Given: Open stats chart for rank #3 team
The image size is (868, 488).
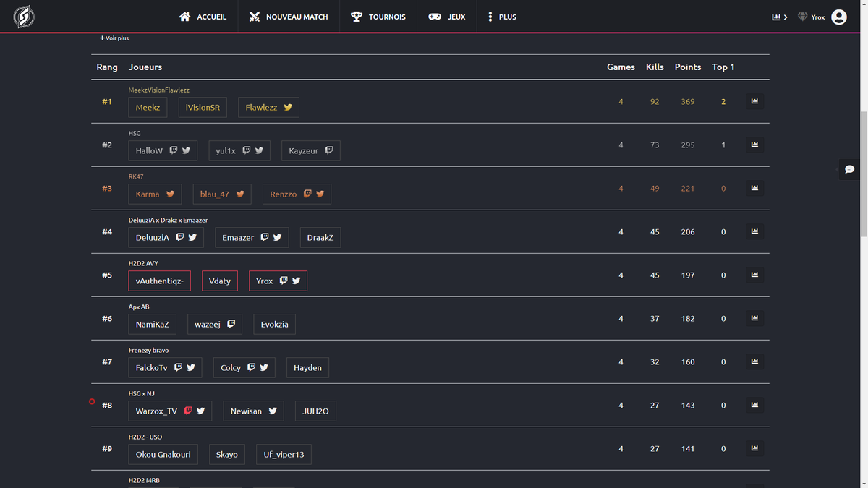Looking at the screenshot, I should [x=754, y=188].
